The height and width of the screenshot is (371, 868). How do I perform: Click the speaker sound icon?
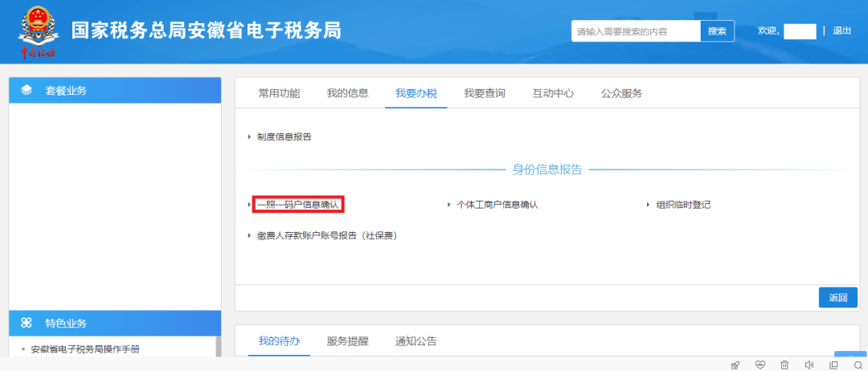coord(809,365)
